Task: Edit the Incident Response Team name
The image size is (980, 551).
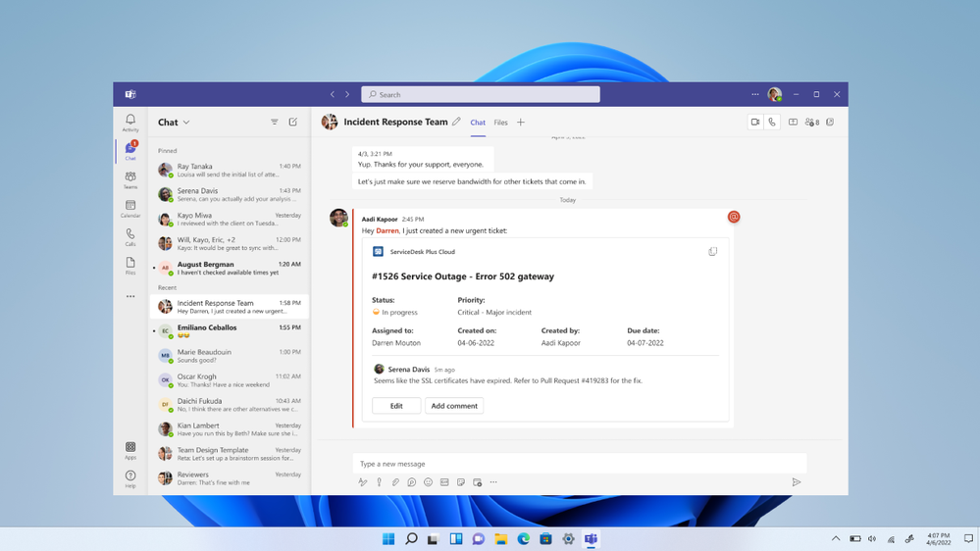Action: pos(456,122)
